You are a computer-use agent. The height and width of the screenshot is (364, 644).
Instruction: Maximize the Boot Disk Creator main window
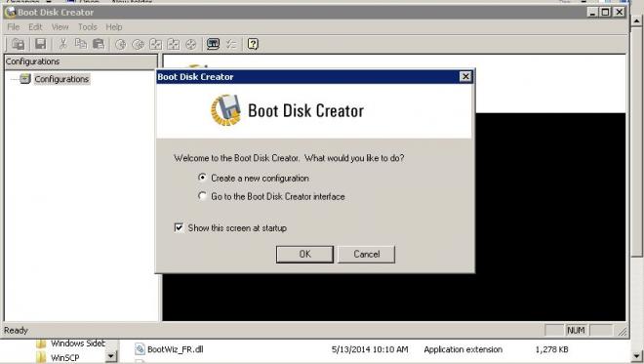tap(605, 13)
